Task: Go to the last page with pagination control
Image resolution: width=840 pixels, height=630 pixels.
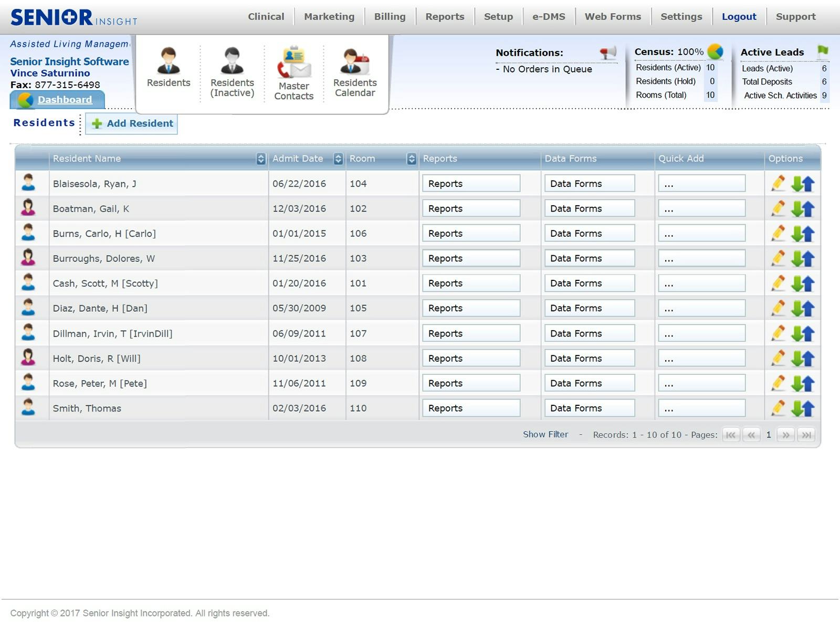Action: pos(806,435)
